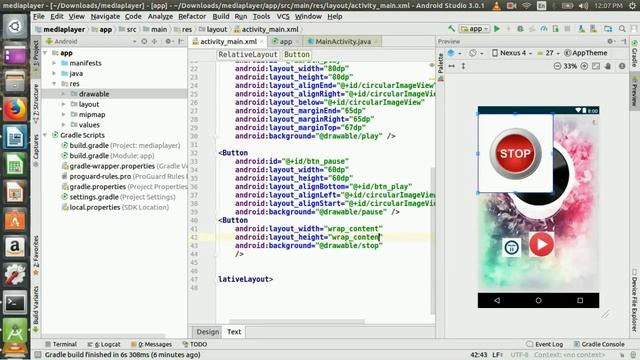Image resolution: width=640 pixels, height=360 pixels.
Task: Open the Android profiler icon in toolbar
Action: pos(544,29)
